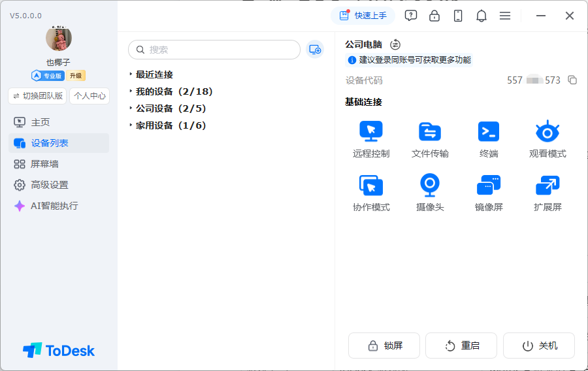Image resolution: width=588 pixels, height=371 pixels.
Task: Click the ToDesk logo
Action: (x=59, y=350)
